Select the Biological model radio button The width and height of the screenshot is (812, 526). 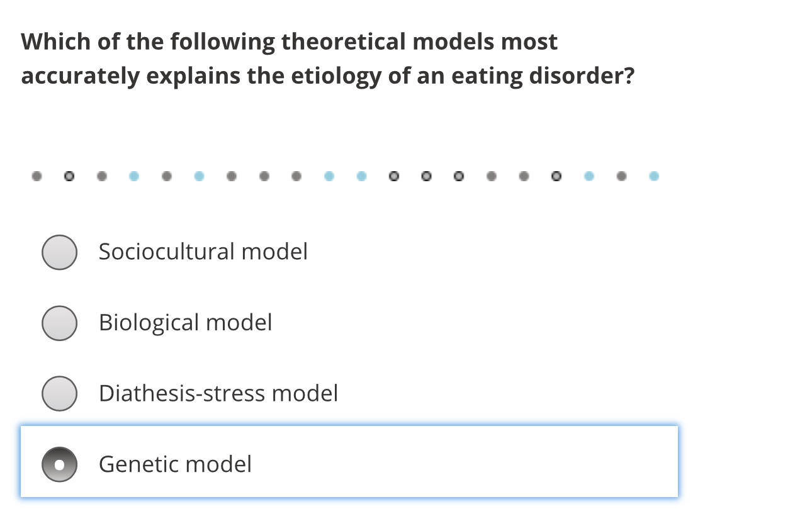click(x=59, y=323)
